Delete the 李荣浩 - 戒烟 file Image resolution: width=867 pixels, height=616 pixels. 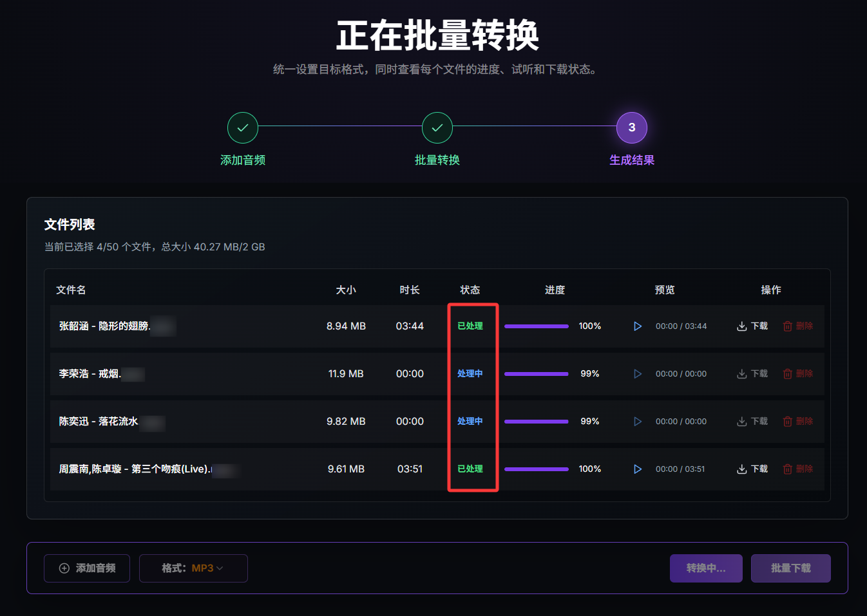pos(797,374)
